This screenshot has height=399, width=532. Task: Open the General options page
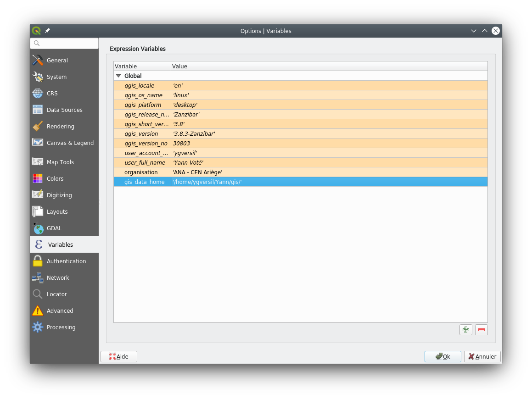[64, 61]
